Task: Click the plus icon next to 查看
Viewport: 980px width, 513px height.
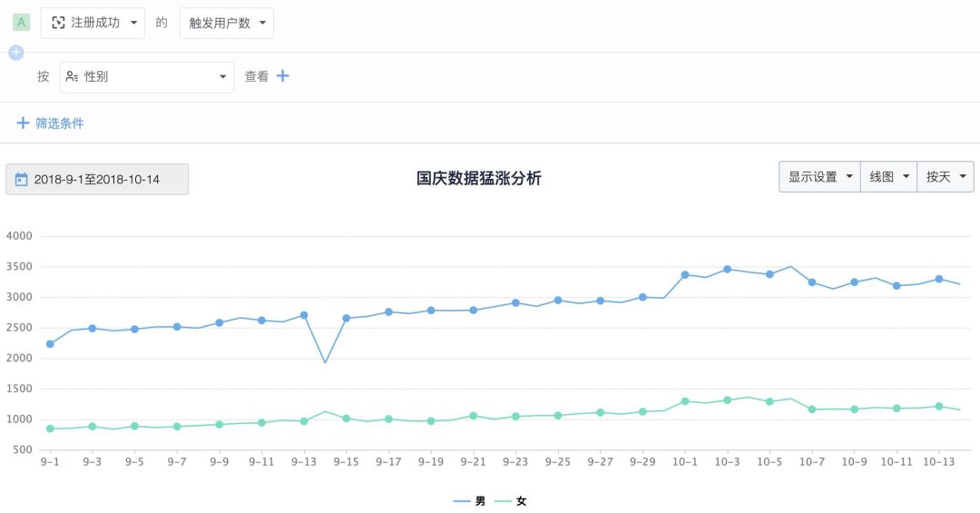Action: point(282,76)
